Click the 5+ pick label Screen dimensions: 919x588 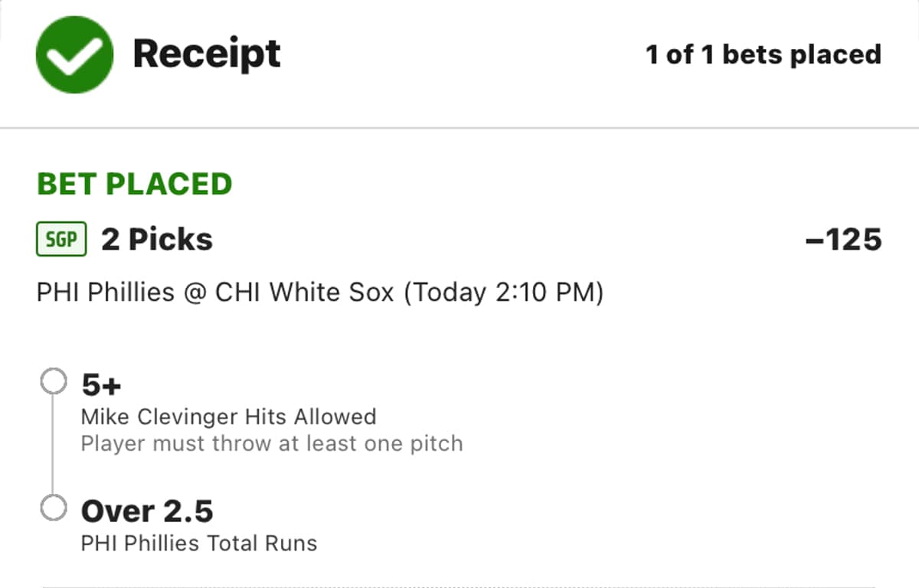[102, 384]
